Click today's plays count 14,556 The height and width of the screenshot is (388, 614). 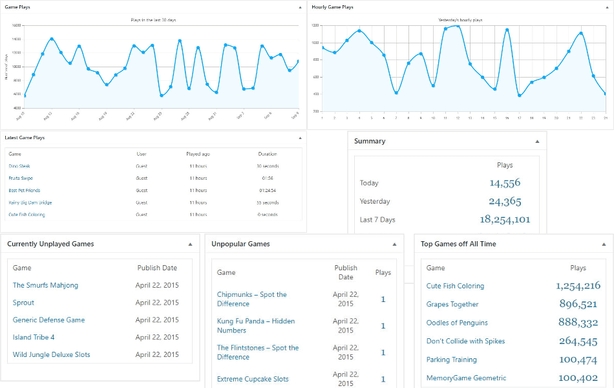(x=505, y=183)
